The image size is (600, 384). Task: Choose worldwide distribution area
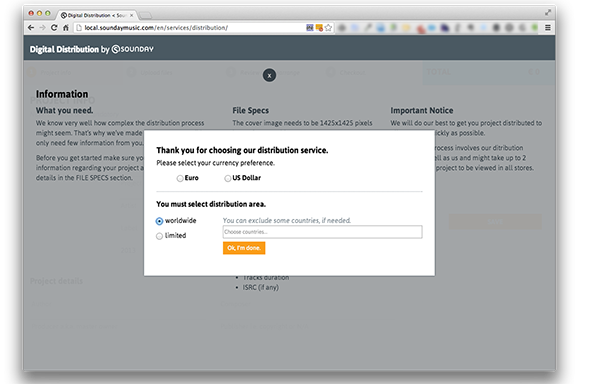(159, 221)
